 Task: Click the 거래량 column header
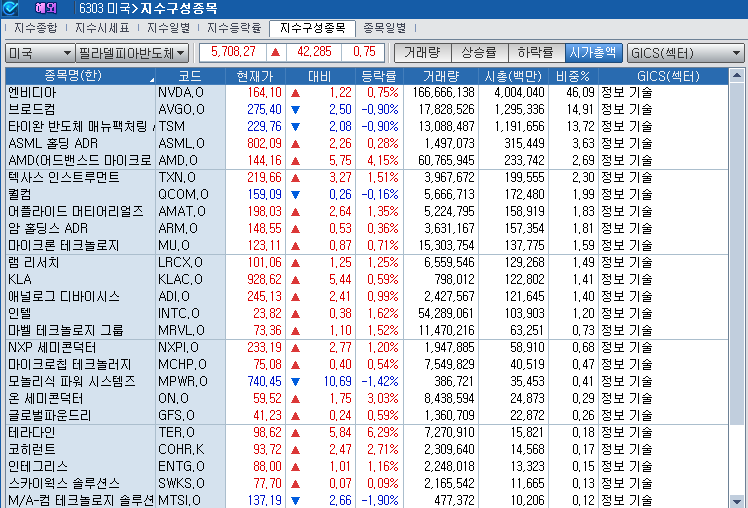[x=441, y=76]
